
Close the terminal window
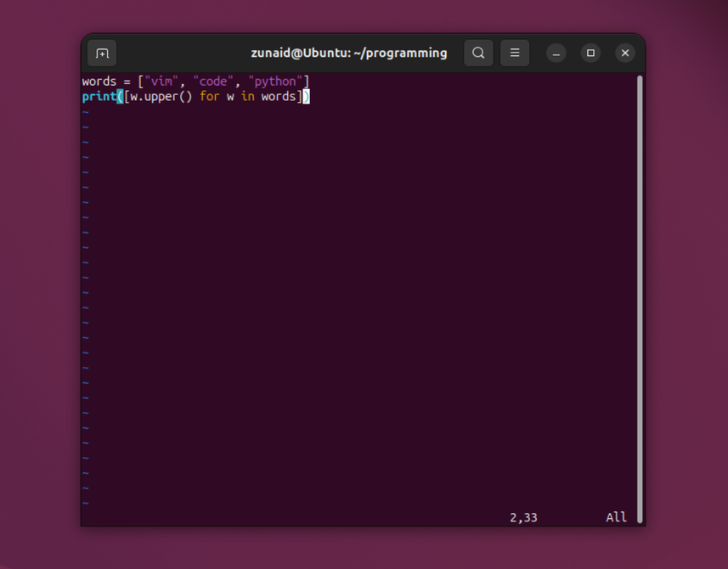tap(625, 53)
